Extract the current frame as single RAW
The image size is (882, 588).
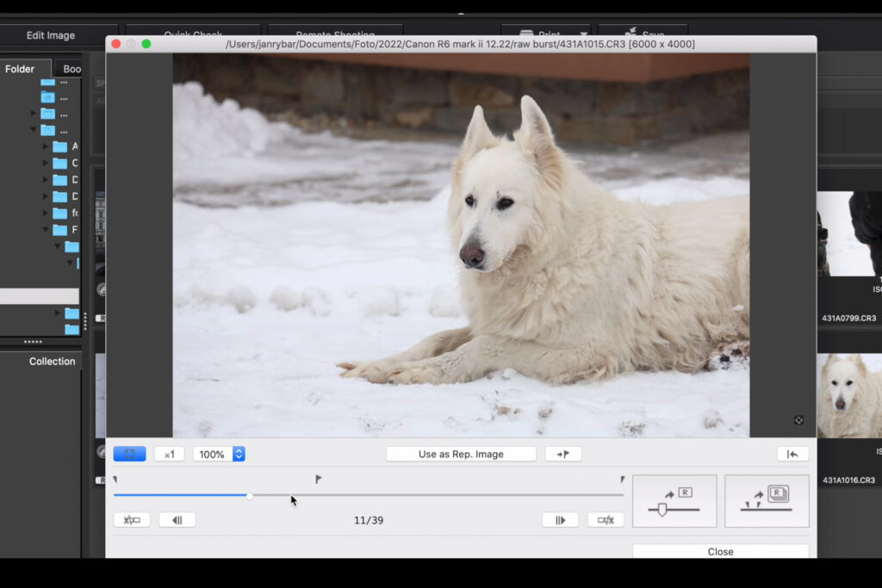pyautogui.click(x=674, y=501)
